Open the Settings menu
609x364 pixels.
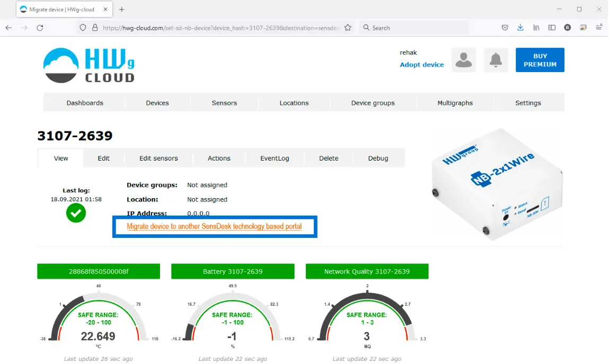528,103
